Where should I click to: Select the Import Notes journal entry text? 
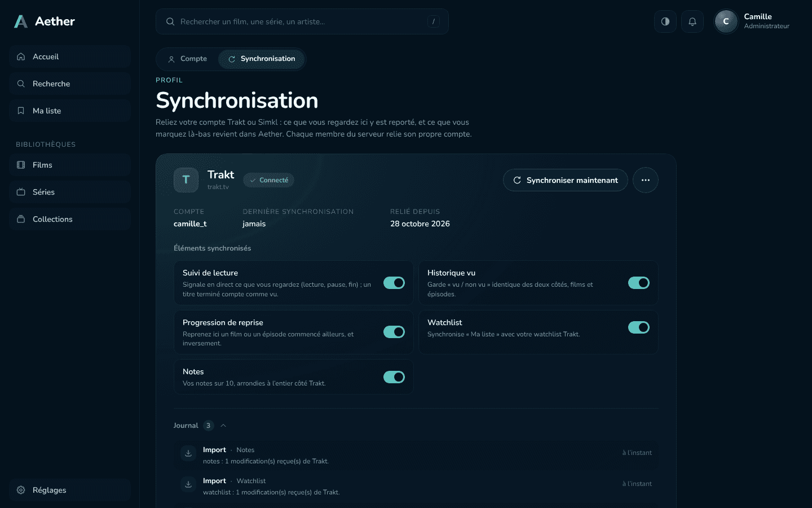266,456
